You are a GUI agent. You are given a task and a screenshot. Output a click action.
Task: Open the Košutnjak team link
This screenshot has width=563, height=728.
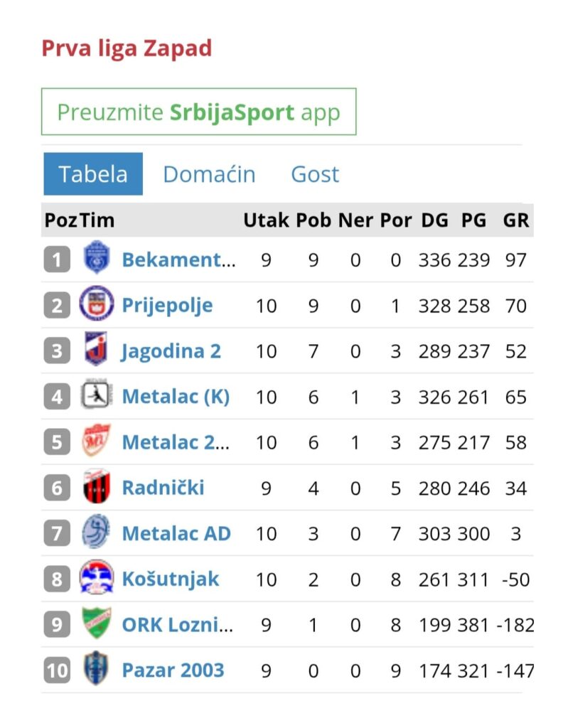pyautogui.click(x=171, y=579)
